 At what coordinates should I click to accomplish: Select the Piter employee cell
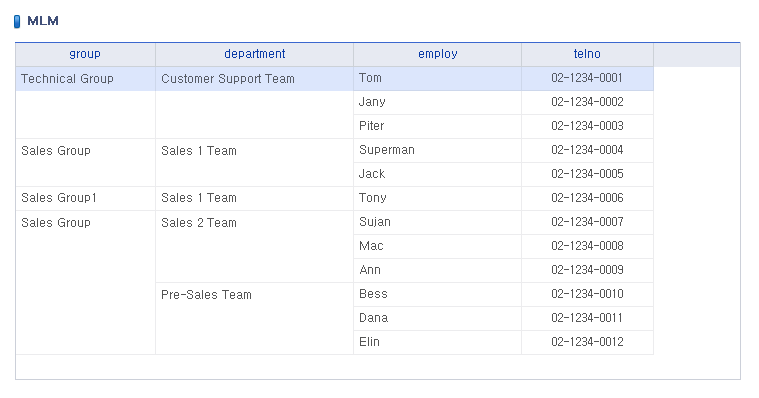click(438, 126)
